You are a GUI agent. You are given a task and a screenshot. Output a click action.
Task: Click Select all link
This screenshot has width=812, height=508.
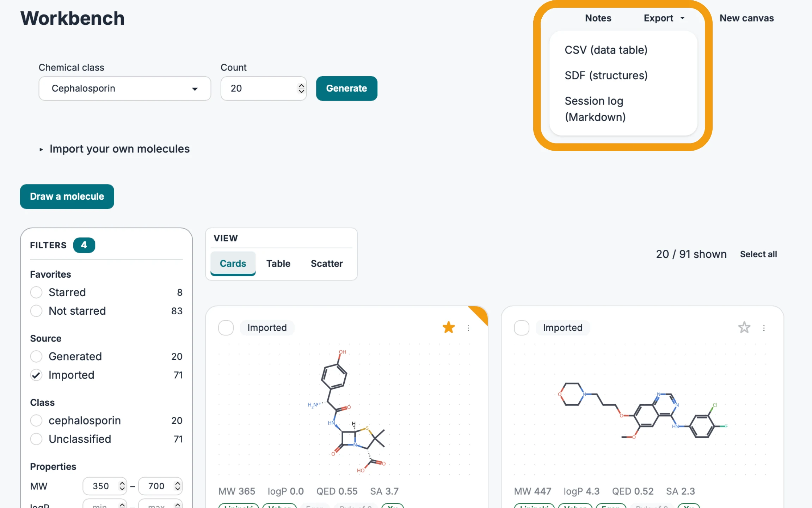click(x=758, y=254)
